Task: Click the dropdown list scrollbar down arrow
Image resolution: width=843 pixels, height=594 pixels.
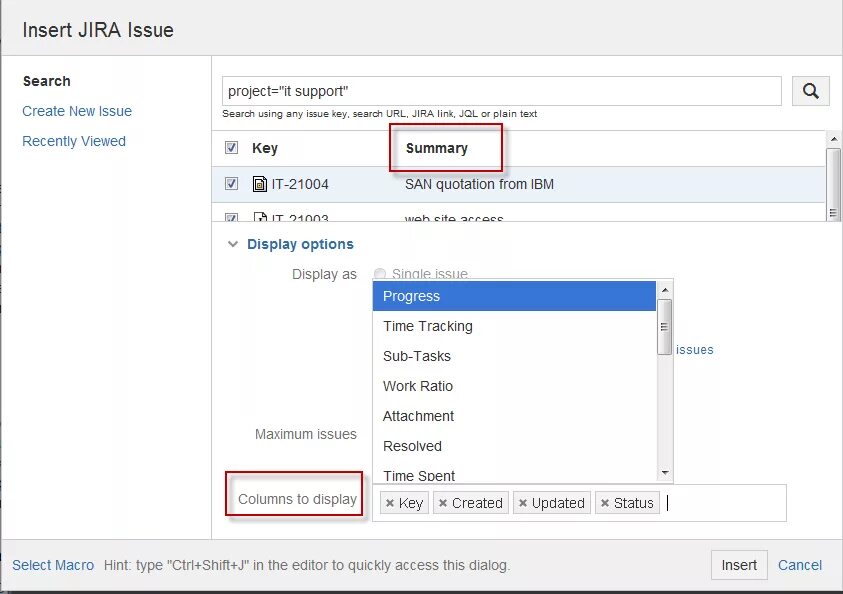Action: [x=663, y=473]
